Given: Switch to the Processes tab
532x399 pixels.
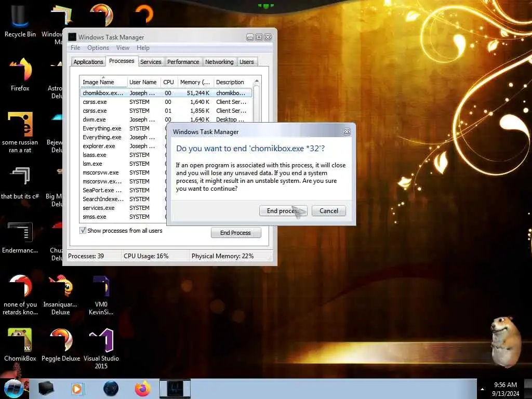Looking at the screenshot, I should point(122,61).
